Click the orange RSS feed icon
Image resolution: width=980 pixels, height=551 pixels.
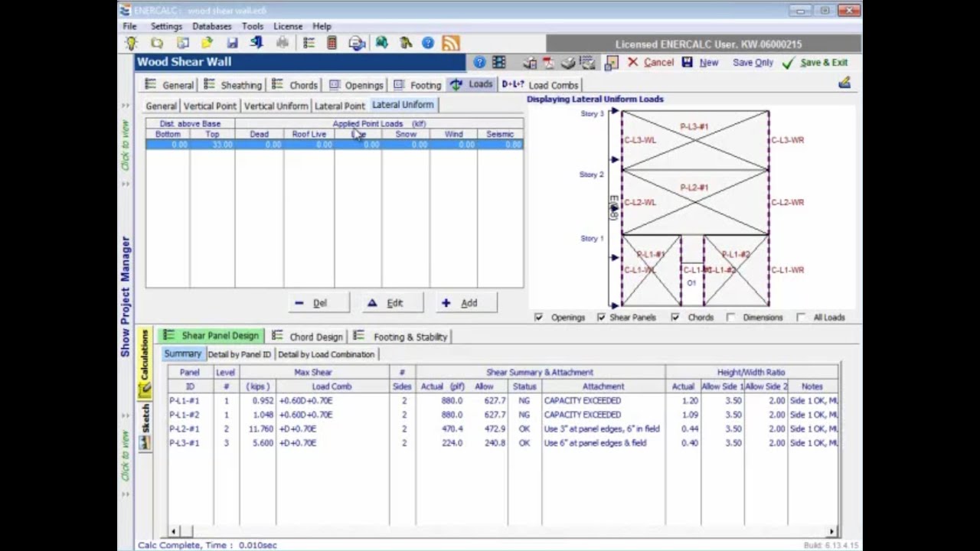click(451, 44)
